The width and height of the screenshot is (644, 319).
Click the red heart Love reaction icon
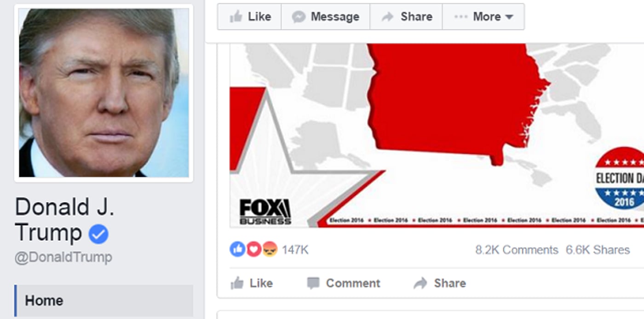253,249
